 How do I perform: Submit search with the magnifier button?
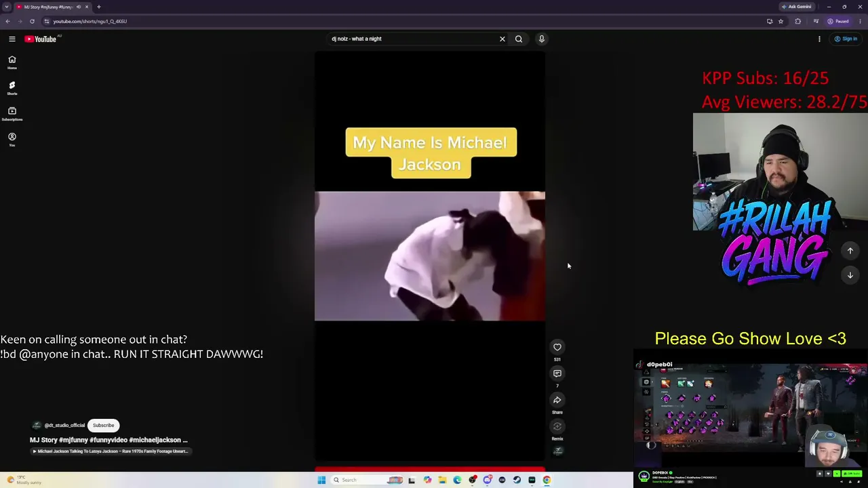click(519, 39)
